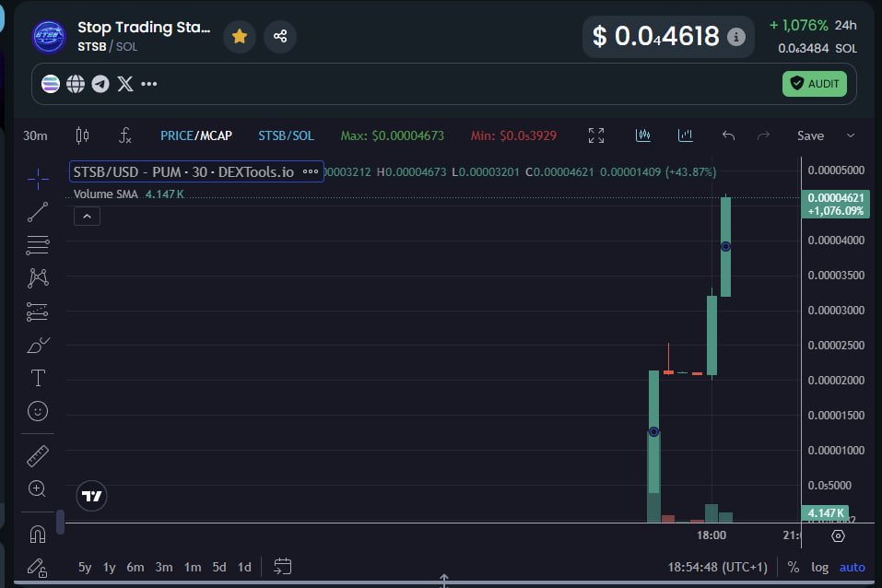The image size is (882, 588).
Task: Open the Telegram link icon
Action: pyautogui.click(x=100, y=84)
